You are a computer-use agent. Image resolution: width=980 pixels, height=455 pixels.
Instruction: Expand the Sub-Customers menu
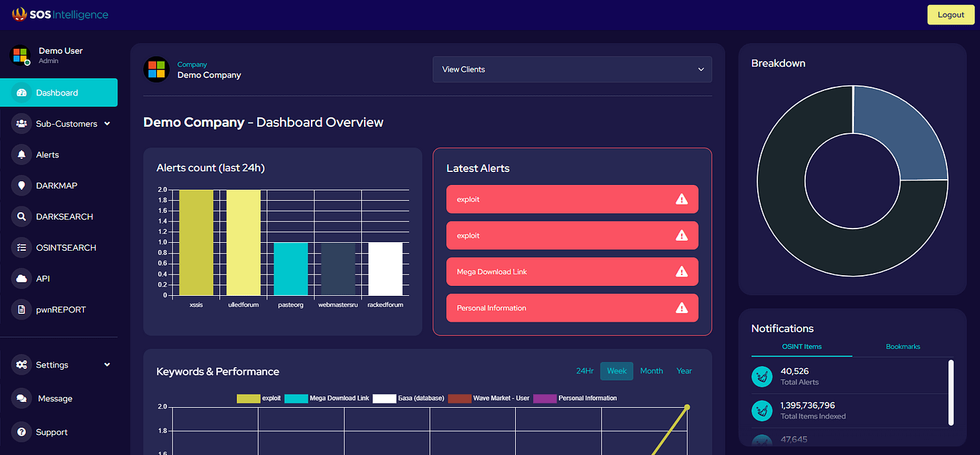click(x=67, y=123)
